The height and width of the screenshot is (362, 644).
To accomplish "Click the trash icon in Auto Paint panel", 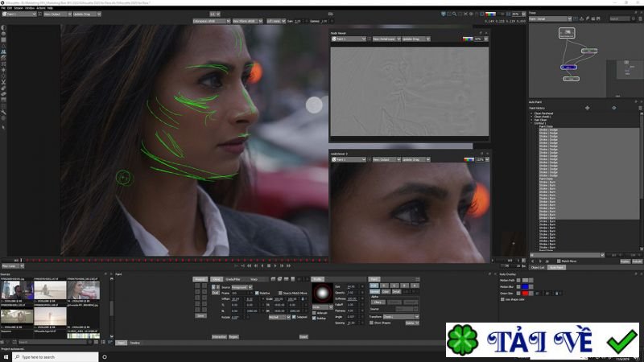I will 639,107.
